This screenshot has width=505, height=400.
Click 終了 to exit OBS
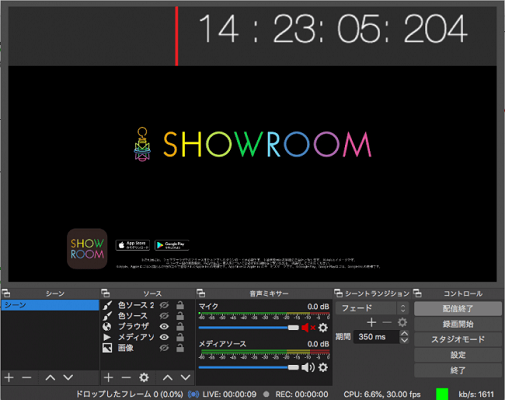(458, 370)
